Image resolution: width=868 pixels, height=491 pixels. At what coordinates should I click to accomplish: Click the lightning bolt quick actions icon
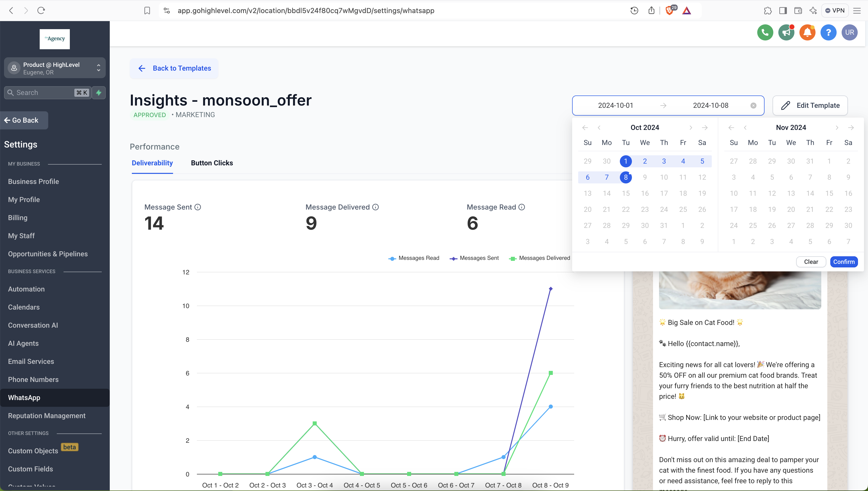pyautogui.click(x=99, y=92)
